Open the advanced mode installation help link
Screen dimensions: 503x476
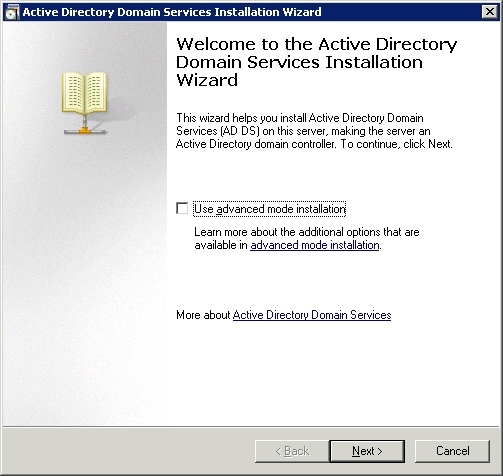pyautogui.click(x=315, y=245)
